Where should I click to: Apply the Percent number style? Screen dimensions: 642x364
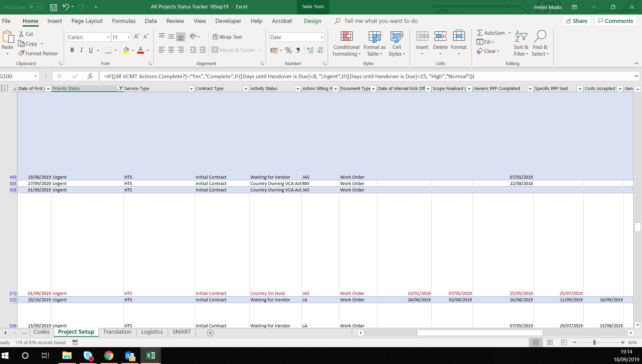(288, 51)
